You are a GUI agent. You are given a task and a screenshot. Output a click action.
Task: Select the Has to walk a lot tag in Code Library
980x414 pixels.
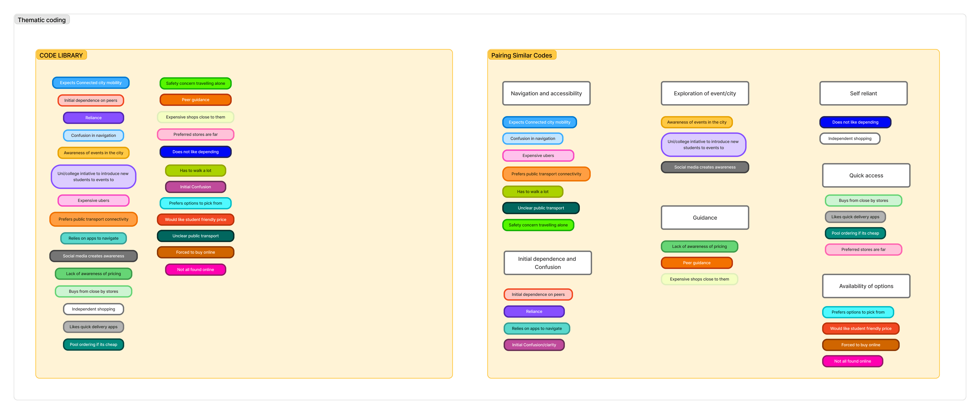[195, 170]
